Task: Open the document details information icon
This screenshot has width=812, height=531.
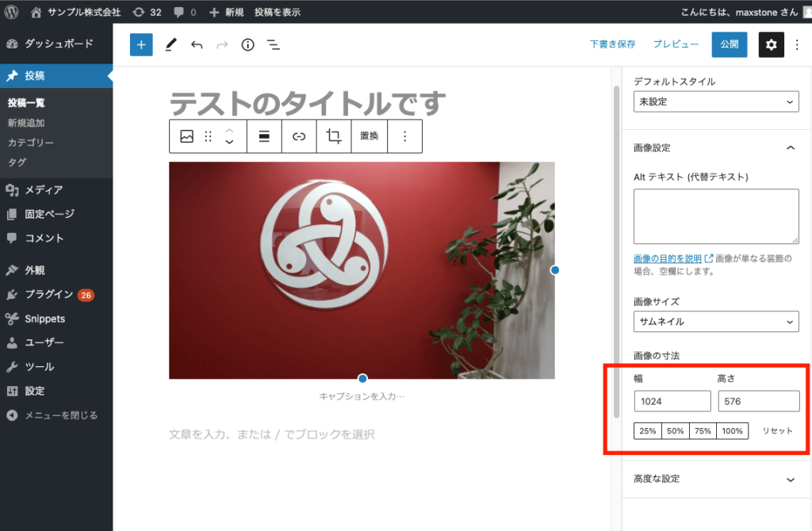Action: (247, 44)
